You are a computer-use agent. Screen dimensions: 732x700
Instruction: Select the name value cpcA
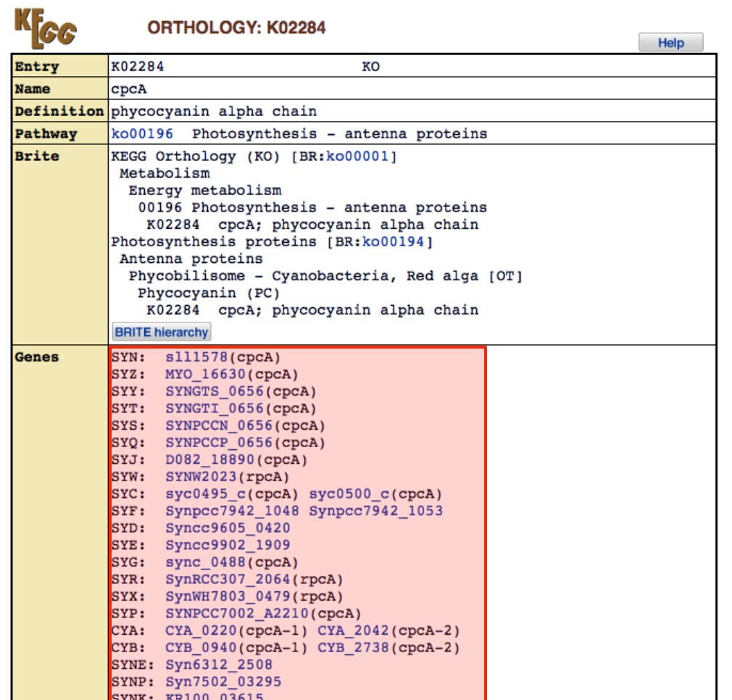click(129, 88)
